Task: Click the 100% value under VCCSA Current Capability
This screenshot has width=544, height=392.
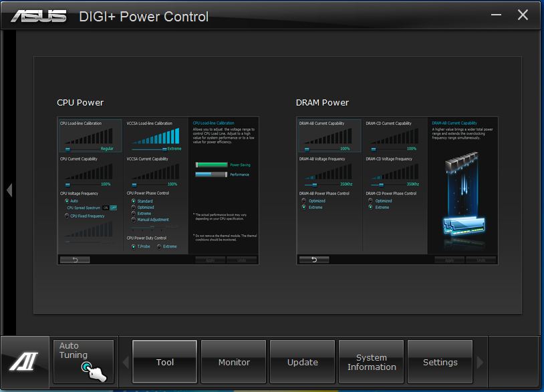Action: pyautogui.click(x=172, y=184)
